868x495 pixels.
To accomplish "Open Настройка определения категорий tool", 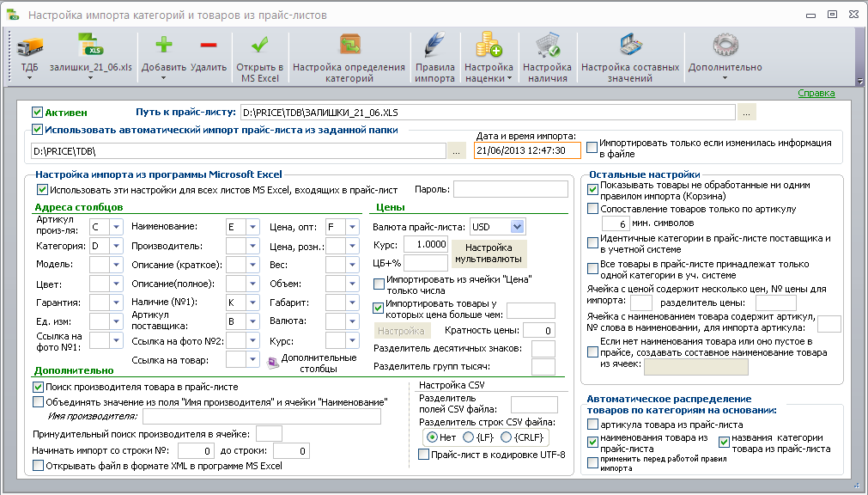I will click(x=349, y=57).
